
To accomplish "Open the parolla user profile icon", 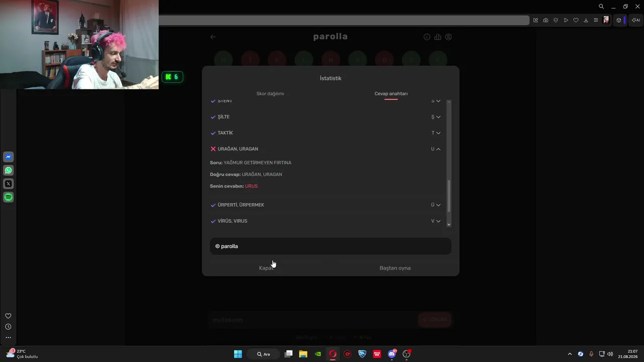I will tap(448, 37).
